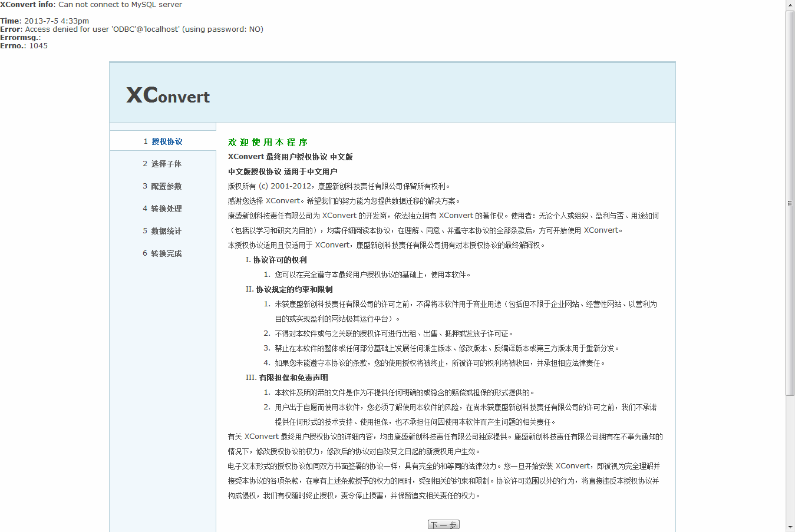795x532 pixels.
Task: Click the page scrollbar up arrow
Action: [790, 5]
